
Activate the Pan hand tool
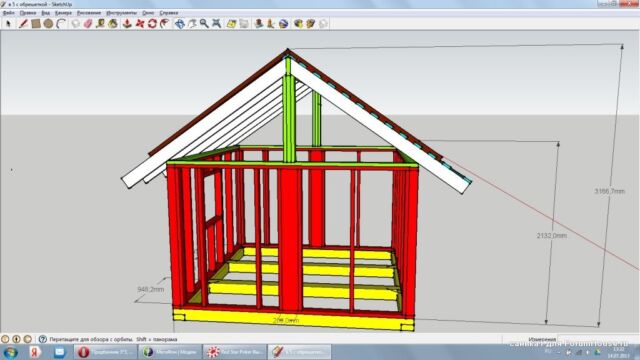point(192,24)
